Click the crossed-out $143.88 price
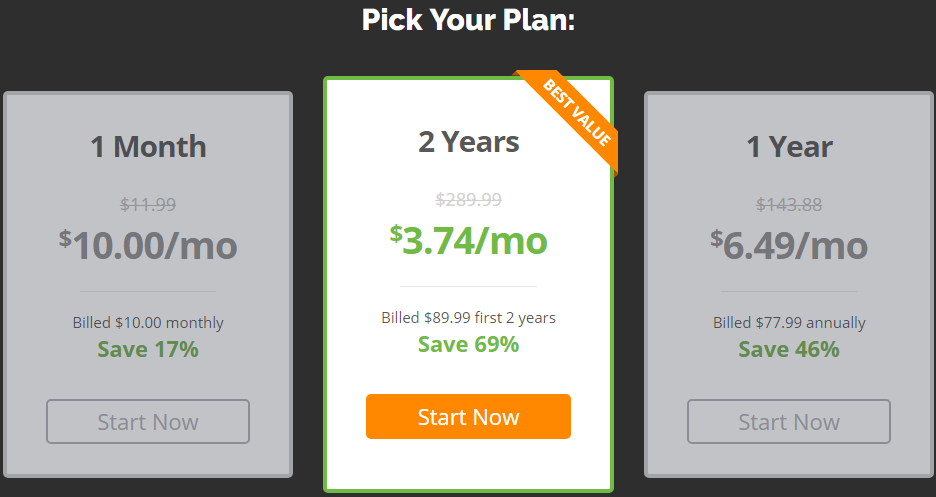The width and height of the screenshot is (936, 497). pyautogui.click(x=789, y=205)
